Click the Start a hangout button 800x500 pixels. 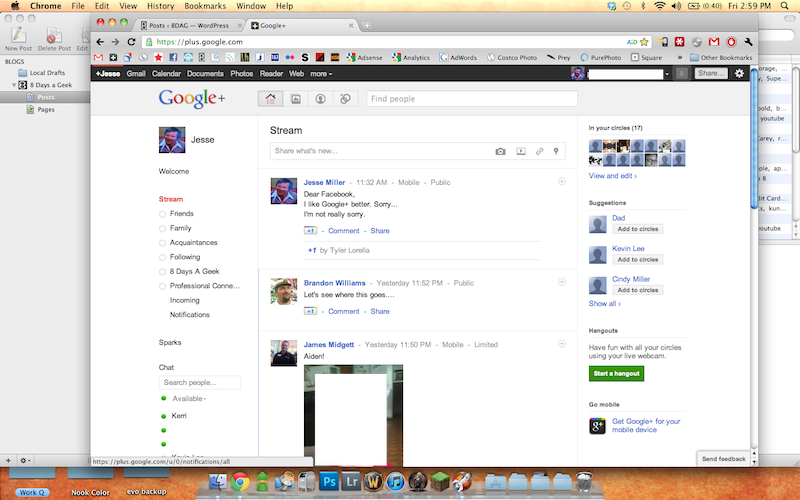click(616, 373)
